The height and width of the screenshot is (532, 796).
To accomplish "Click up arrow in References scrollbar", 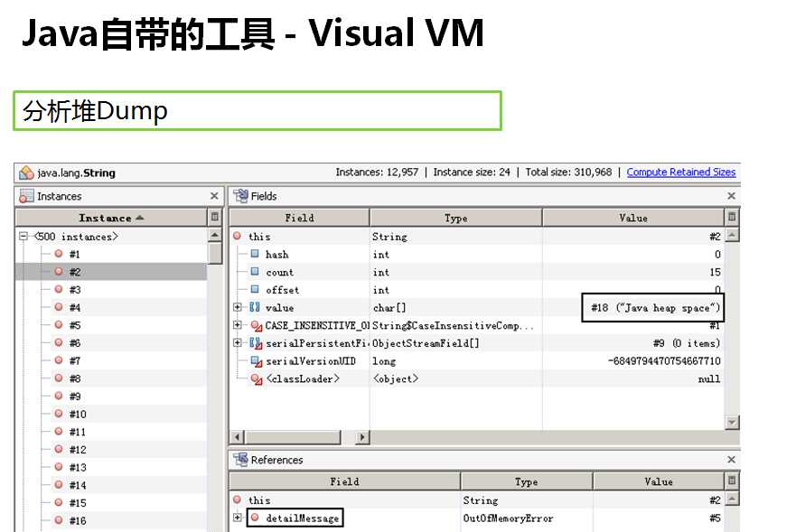I will click(732, 499).
